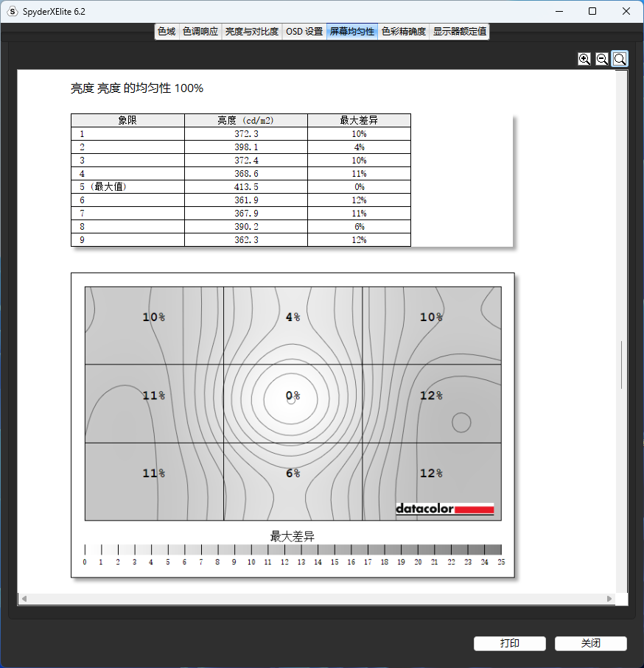Click the horizontal scrollbar left arrow
644x668 pixels.
[x=24, y=599]
